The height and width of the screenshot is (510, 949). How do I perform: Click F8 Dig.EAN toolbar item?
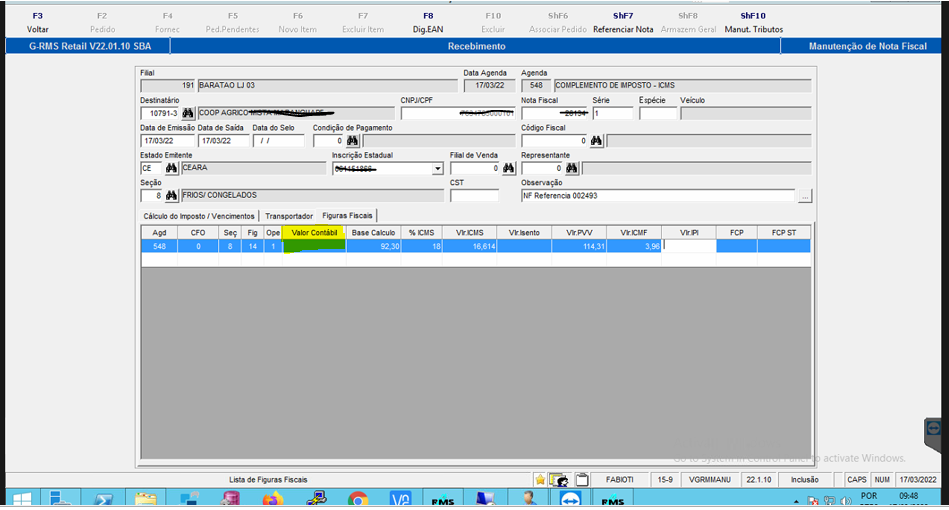[x=428, y=22]
